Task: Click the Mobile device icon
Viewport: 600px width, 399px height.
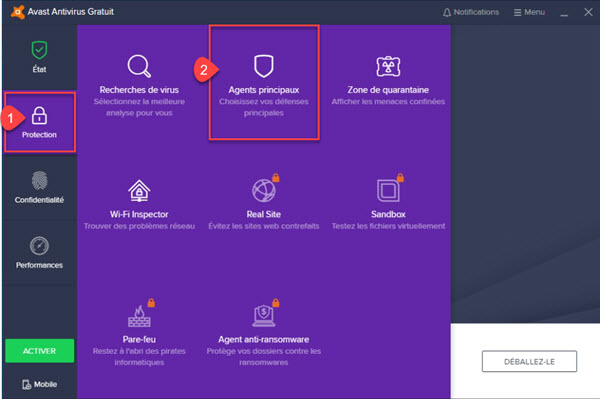Action: click(x=26, y=384)
